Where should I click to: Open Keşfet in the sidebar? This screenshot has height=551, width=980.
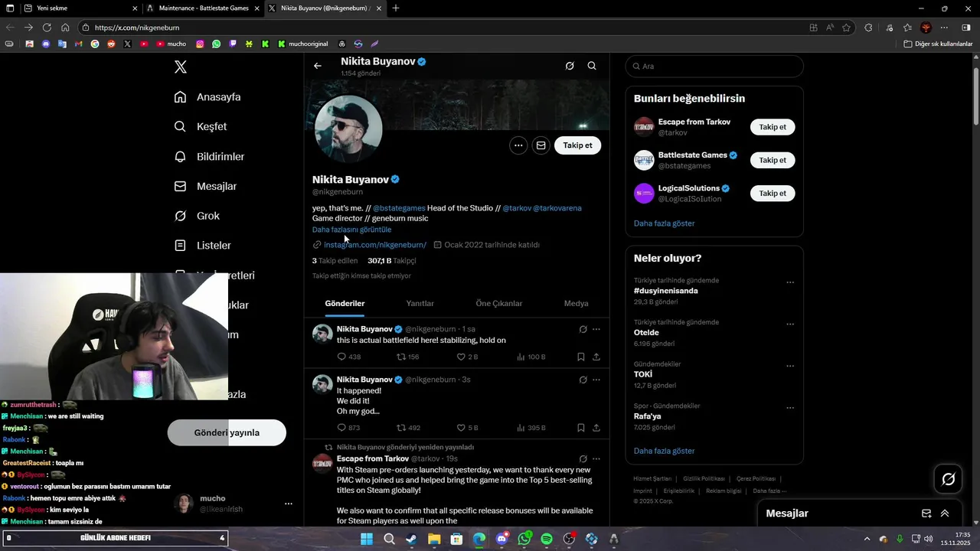[201, 127]
